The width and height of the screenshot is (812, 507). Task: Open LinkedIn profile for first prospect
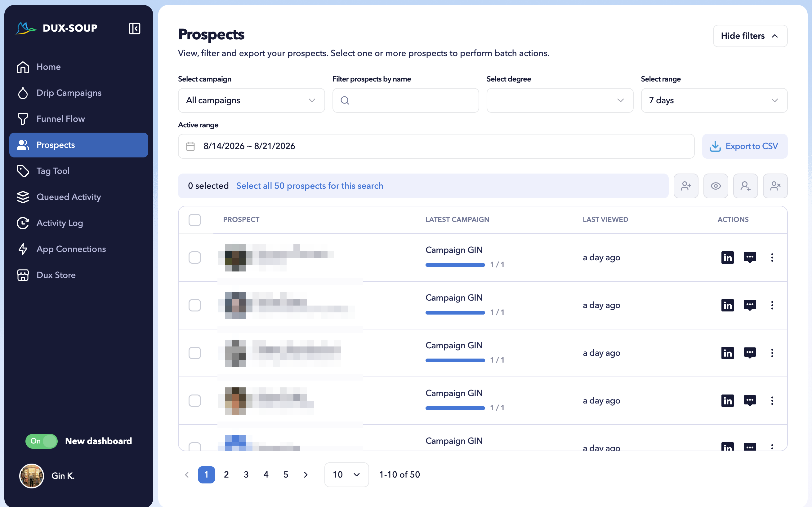click(727, 258)
